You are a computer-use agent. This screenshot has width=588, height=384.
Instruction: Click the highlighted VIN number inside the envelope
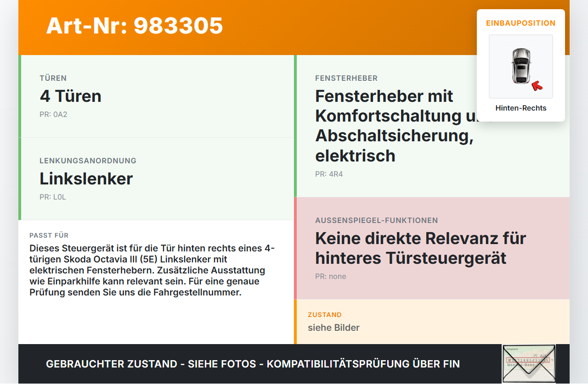point(528,360)
